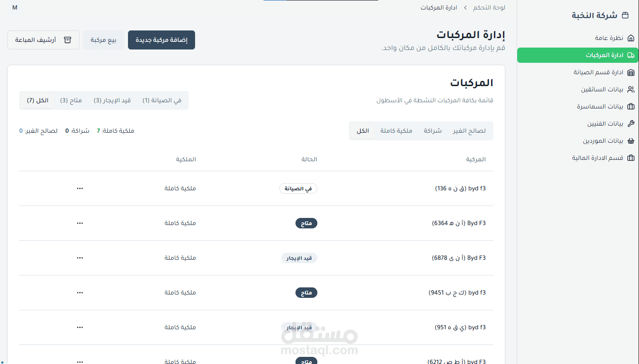Open actions menu for vehicle أ ن ه 6364
639x364 pixels.
(79, 223)
